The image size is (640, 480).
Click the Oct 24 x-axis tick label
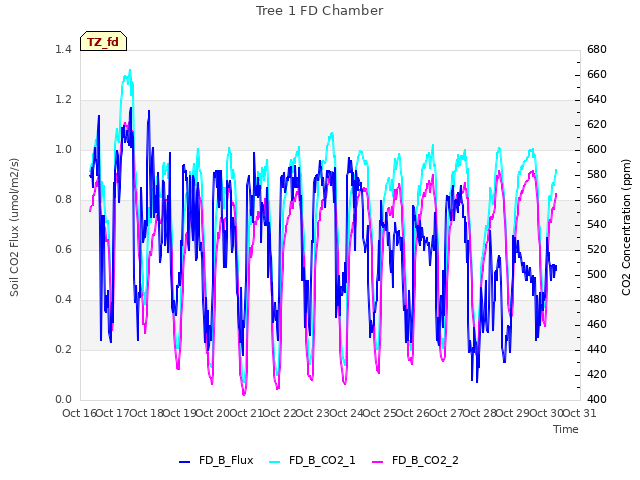click(346, 413)
